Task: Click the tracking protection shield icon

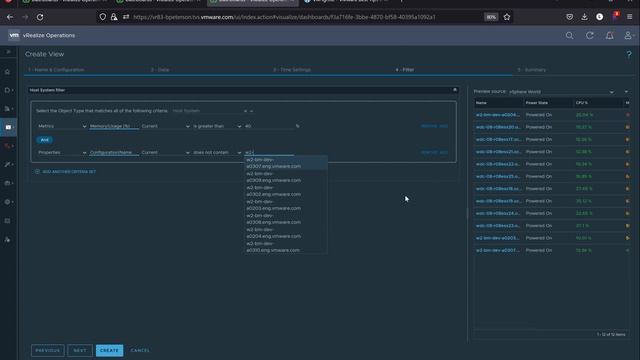Action: tap(102, 17)
